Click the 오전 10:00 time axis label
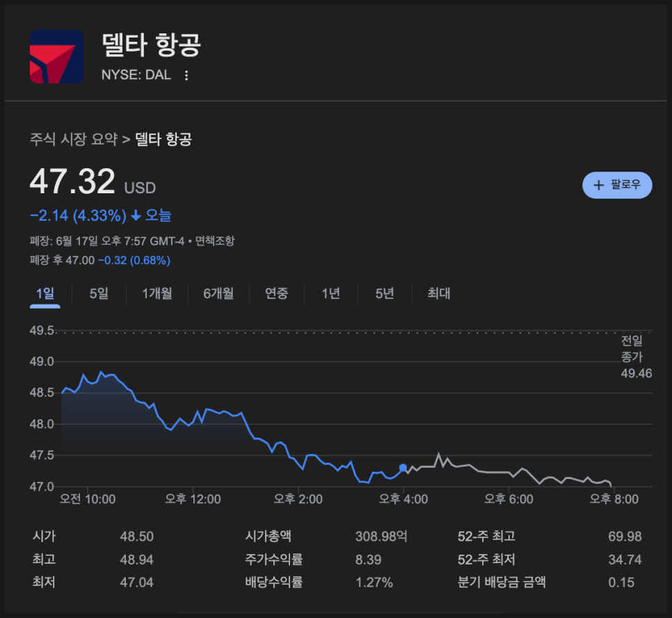 point(88,499)
